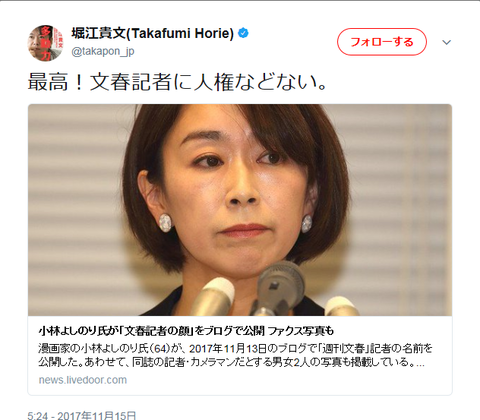Open the news.livedoor.com source link
480x420 pixels.
pos(83,380)
